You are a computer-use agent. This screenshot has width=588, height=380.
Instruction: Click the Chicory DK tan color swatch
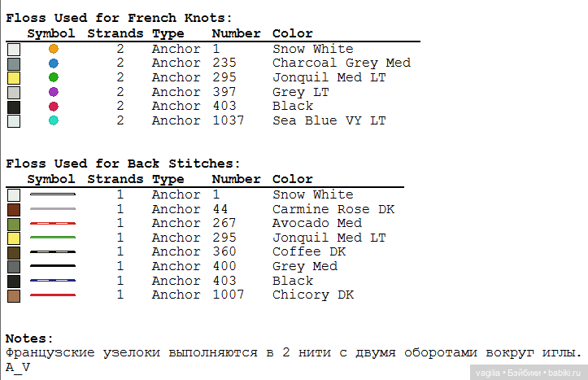pos(13,295)
